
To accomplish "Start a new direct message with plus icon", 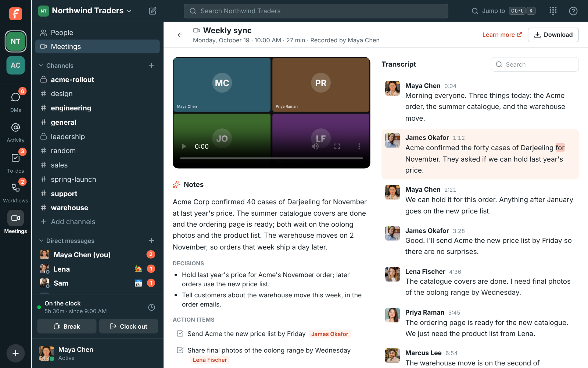I will [x=151, y=241].
